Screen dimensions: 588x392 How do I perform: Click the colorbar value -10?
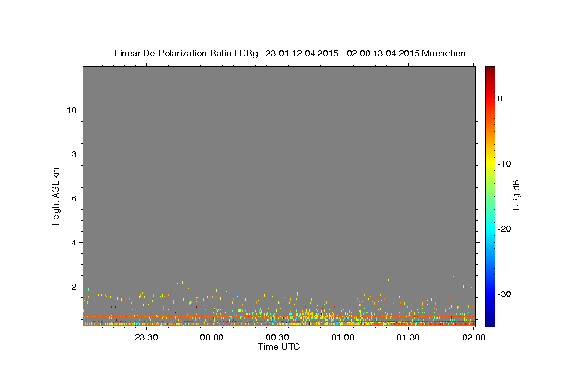tap(504, 164)
